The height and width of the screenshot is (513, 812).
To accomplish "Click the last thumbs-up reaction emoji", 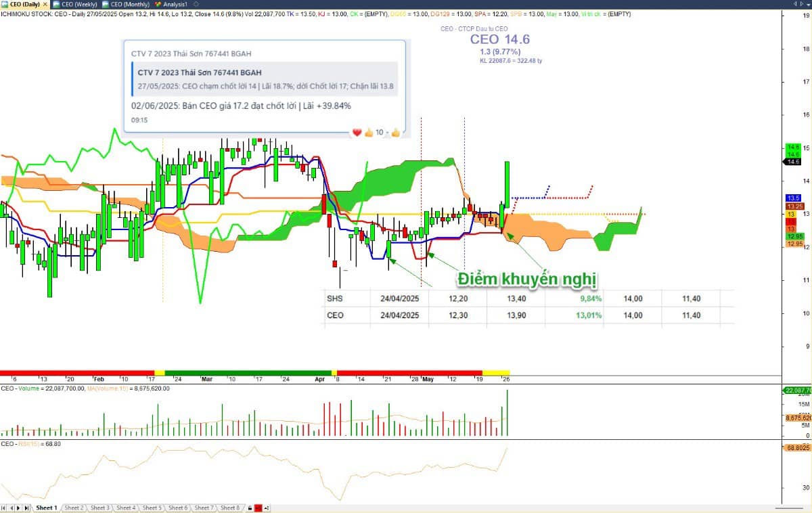I will [x=395, y=133].
